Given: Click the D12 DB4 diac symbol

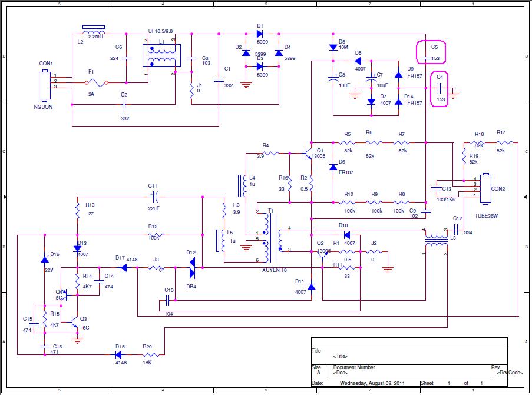Looking at the screenshot, I should pyautogui.click(x=192, y=267).
